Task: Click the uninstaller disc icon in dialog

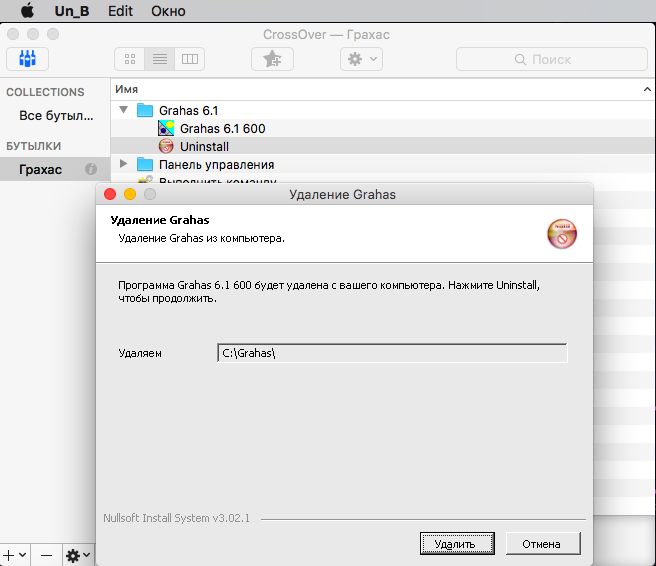Action: pyautogui.click(x=562, y=234)
